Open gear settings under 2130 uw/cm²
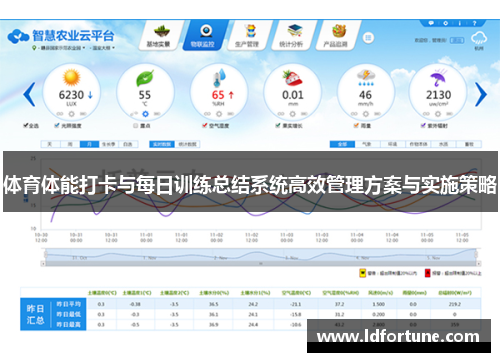 coord(438,114)
